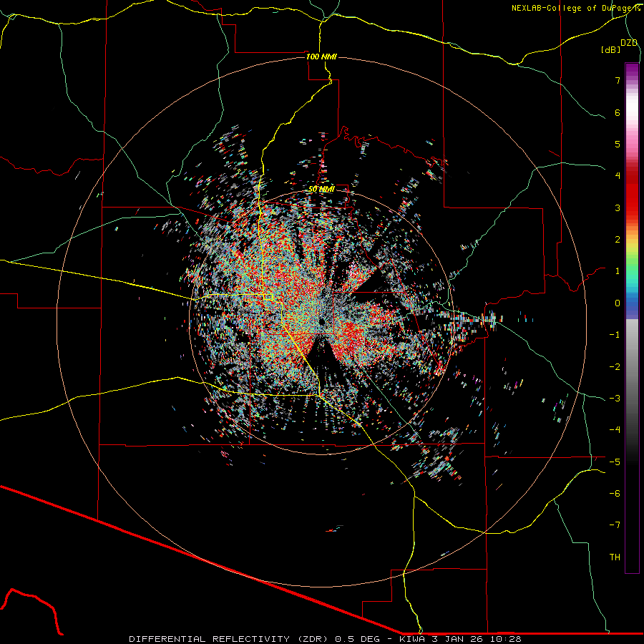Viewport: 644px width, 644px height.
Task: Click the 50 NMI range ring label
Action: coord(321,190)
